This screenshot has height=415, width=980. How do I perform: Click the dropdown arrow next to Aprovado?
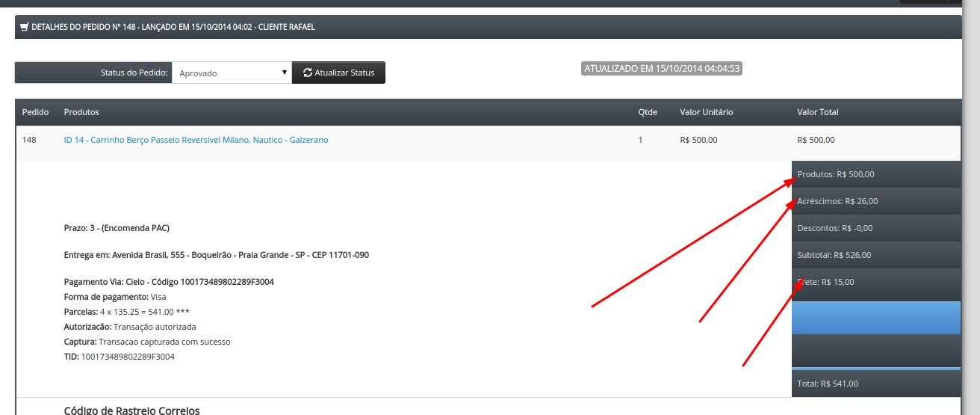285,73
